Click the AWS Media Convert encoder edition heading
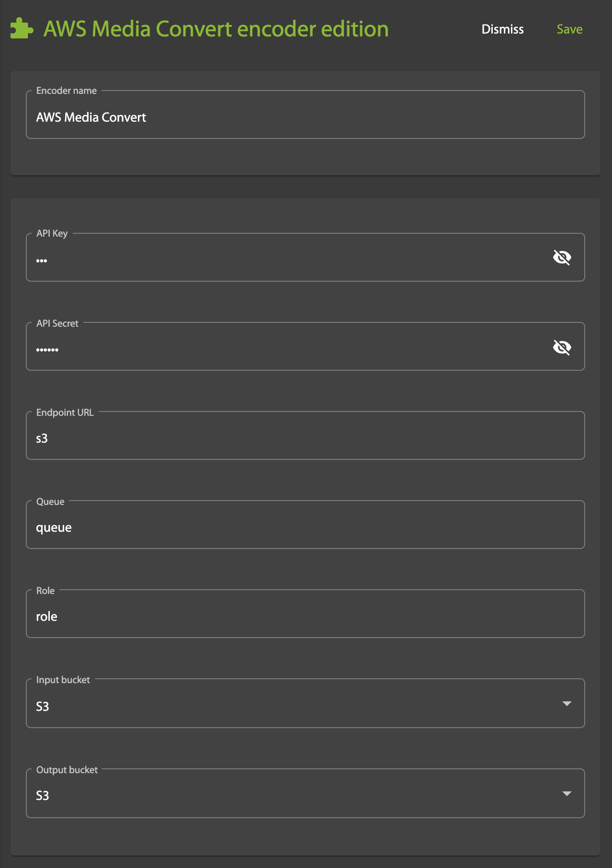 click(216, 29)
